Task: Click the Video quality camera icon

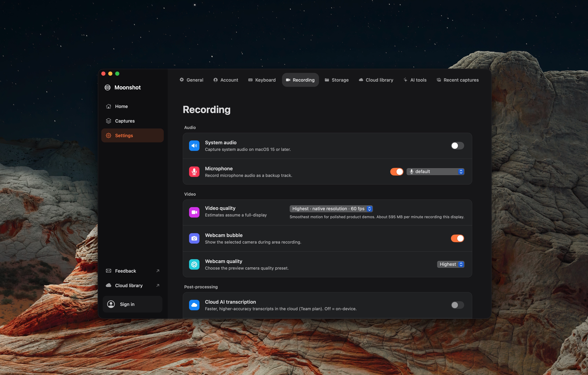Action: click(194, 212)
